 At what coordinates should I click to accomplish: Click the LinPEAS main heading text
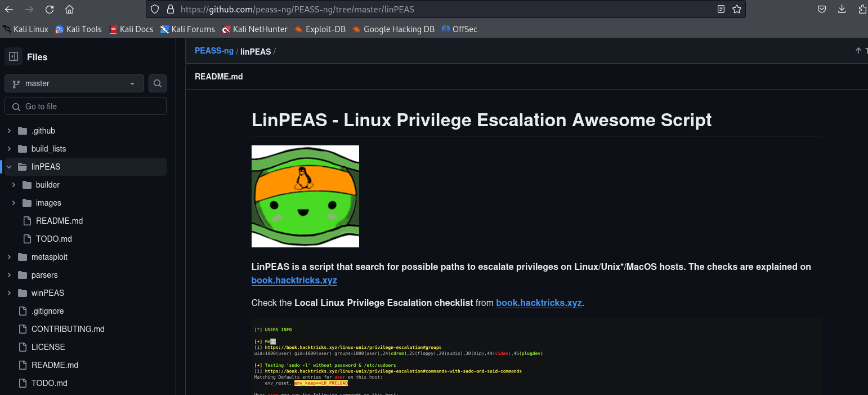482,119
